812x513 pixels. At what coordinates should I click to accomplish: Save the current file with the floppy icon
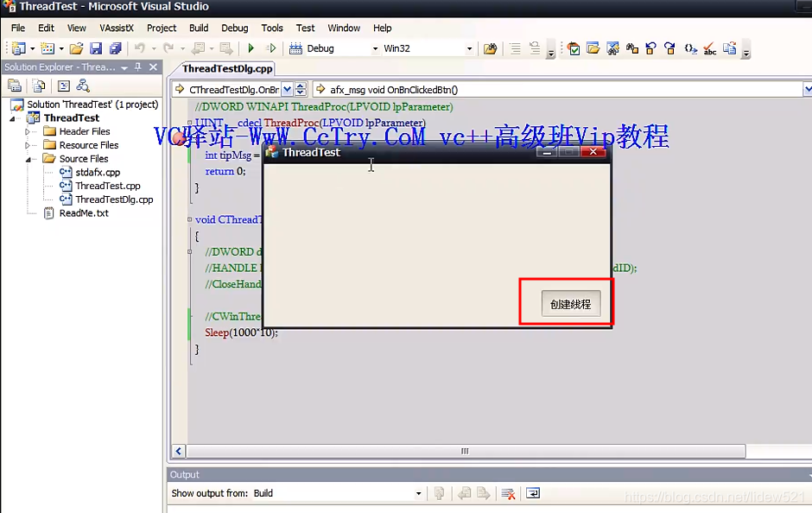[x=96, y=48]
